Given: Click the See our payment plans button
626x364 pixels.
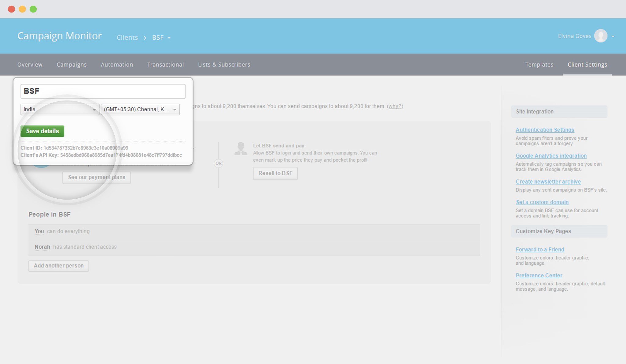Looking at the screenshot, I should 97,177.
